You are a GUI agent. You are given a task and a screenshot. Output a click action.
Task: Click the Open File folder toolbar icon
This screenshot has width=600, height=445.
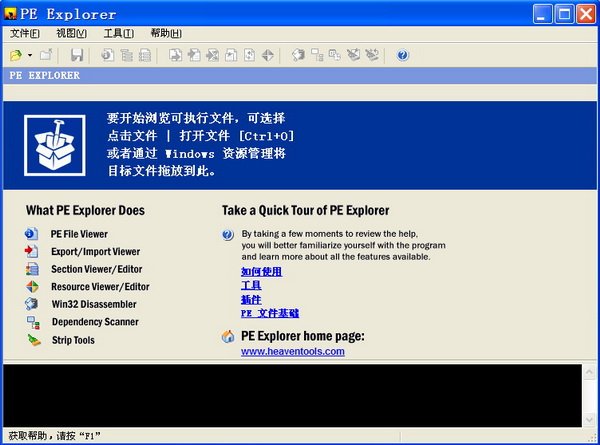(16, 55)
